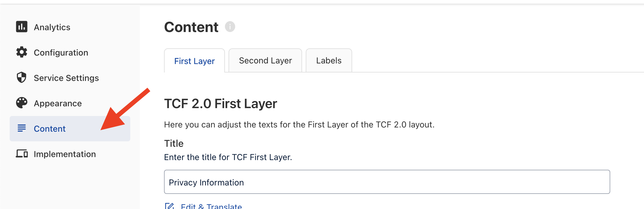Click the Appearance palette icon
This screenshot has height=209, width=644.
coord(22,103)
